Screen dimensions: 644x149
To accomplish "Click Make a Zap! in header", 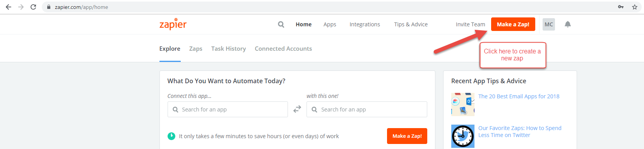I will coord(513,24).
